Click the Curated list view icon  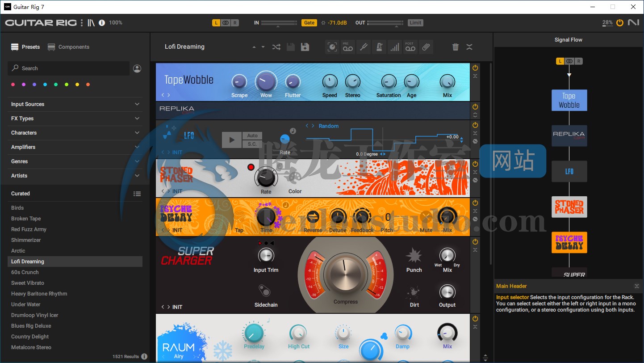(x=137, y=194)
